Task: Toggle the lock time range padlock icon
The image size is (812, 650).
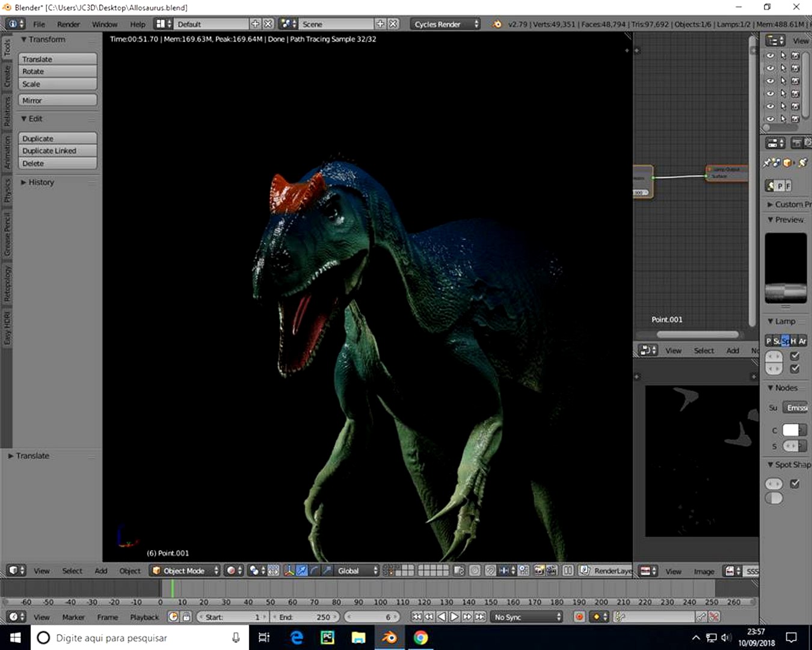Action: click(x=186, y=616)
